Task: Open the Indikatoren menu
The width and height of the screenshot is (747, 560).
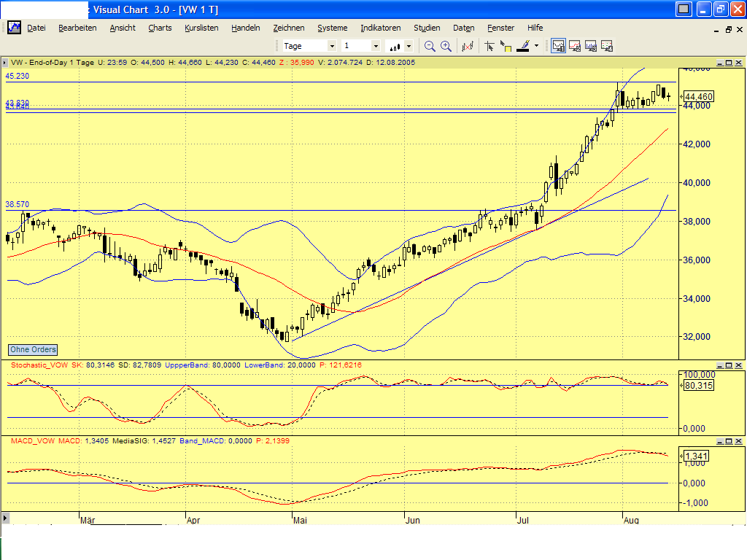Action: pyautogui.click(x=380, y=28)
